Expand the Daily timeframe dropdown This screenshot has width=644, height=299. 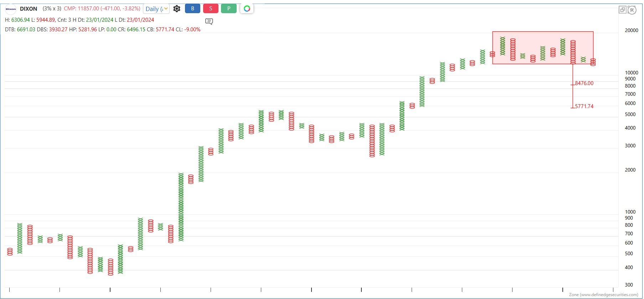[156, 9]
